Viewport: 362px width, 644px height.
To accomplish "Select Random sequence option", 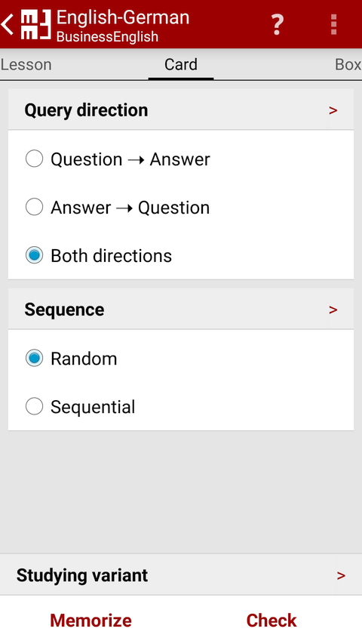I will pyautogui.click(x=35, y=359).
